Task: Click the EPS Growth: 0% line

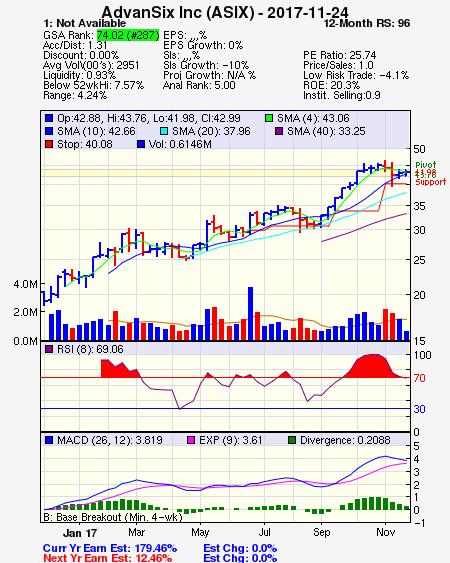Action: click(x=203, y=45)
